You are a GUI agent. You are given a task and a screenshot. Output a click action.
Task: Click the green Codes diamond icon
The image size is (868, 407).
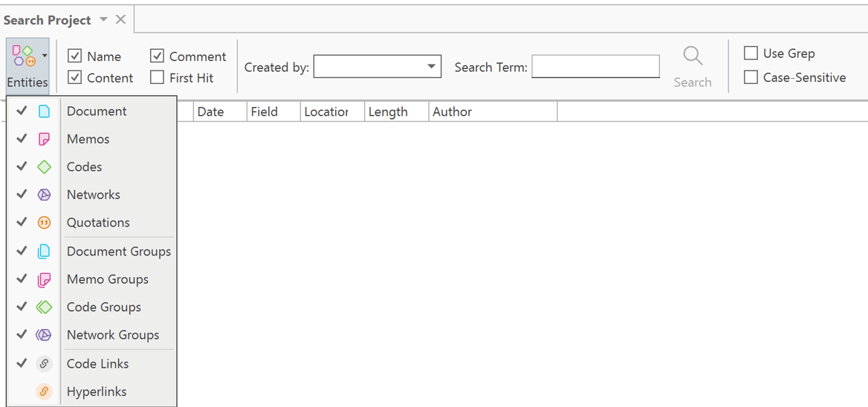(x=44, y=167)
